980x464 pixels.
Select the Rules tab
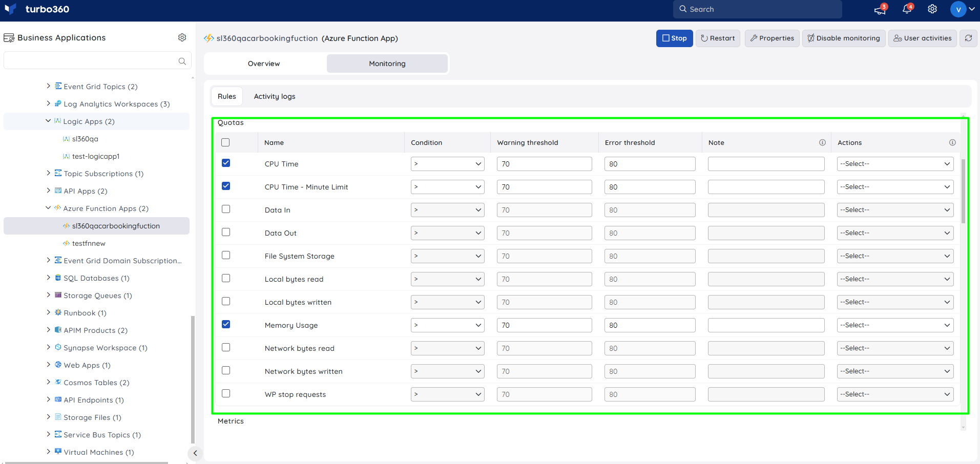(227, 96)
